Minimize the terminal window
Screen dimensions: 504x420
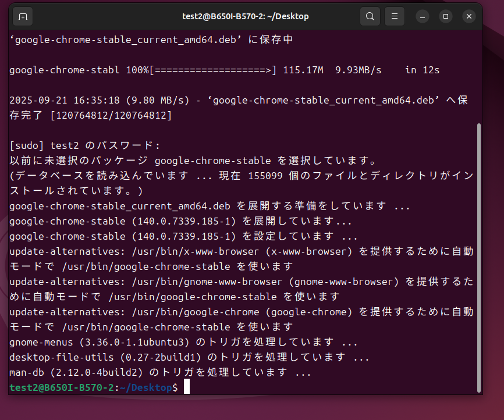click(x=423, y=16)
